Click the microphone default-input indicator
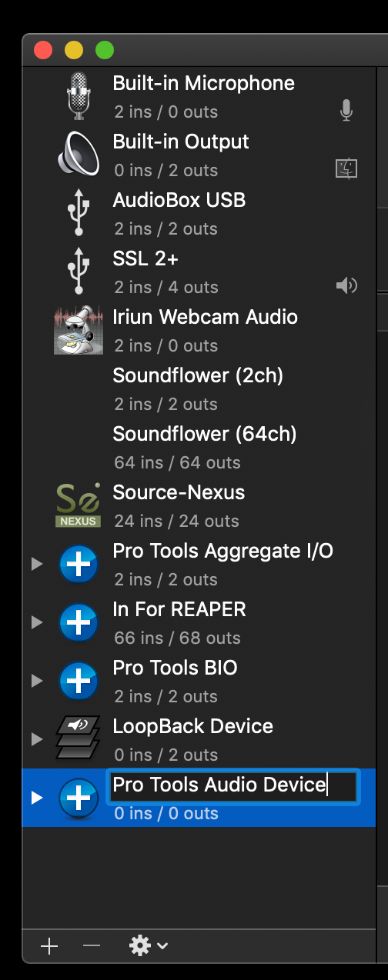 tap(346, 112)
